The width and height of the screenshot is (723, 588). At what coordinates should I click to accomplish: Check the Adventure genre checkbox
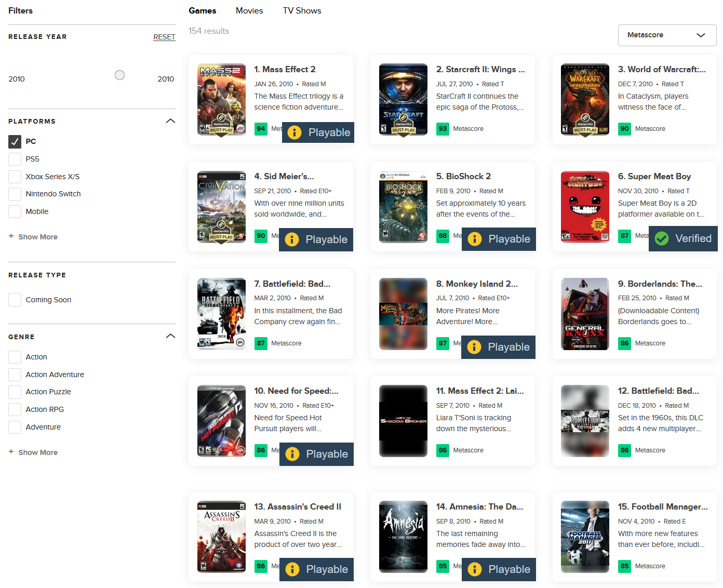15,427
